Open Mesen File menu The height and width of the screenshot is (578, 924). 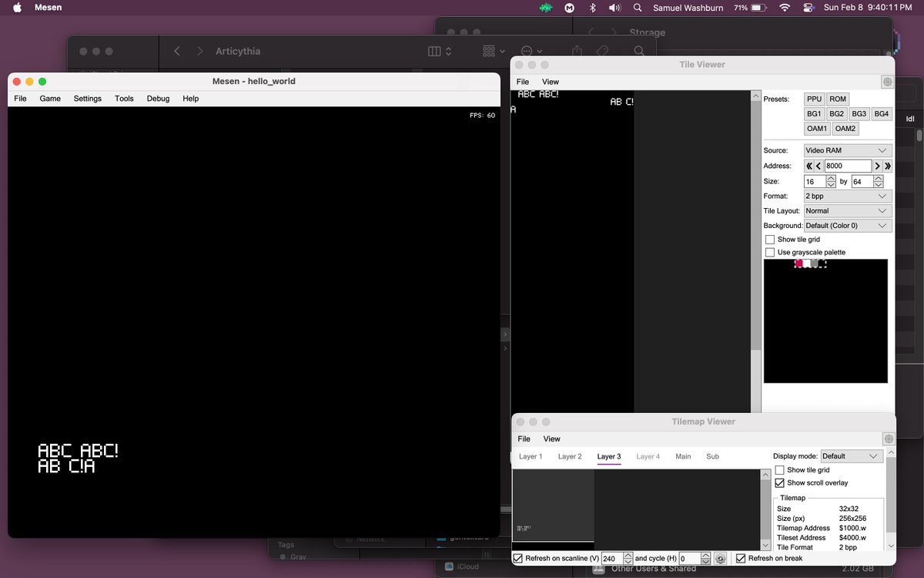click(x=21, y=99)
